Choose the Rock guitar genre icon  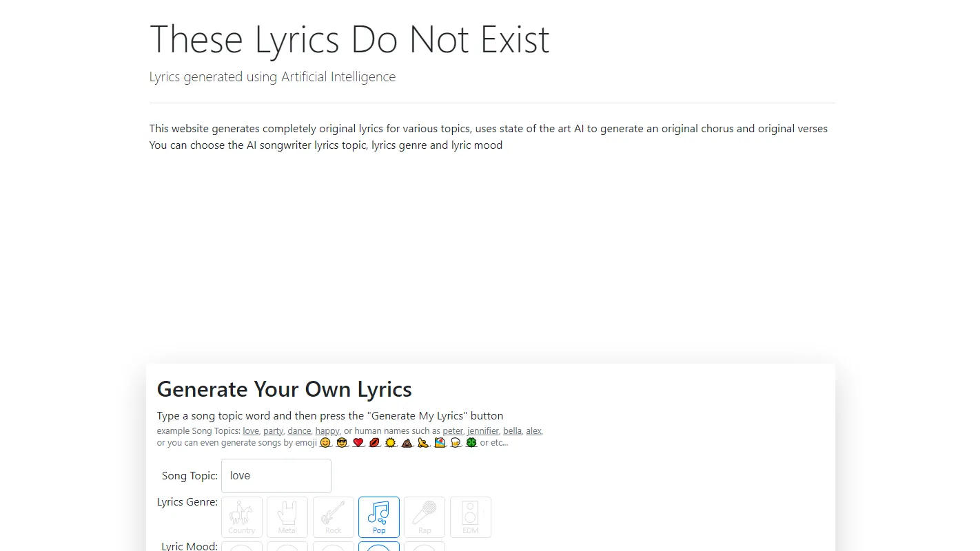333,517
